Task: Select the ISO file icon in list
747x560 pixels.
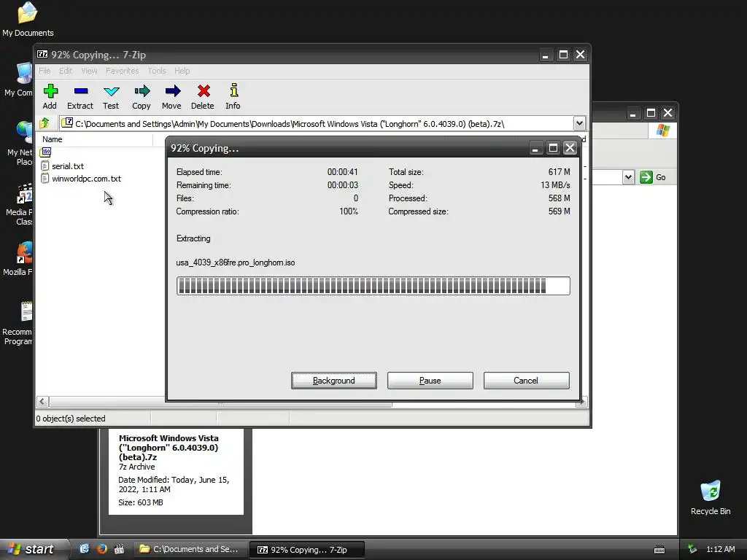Action: pyautogui.click(x=46, y=152)
